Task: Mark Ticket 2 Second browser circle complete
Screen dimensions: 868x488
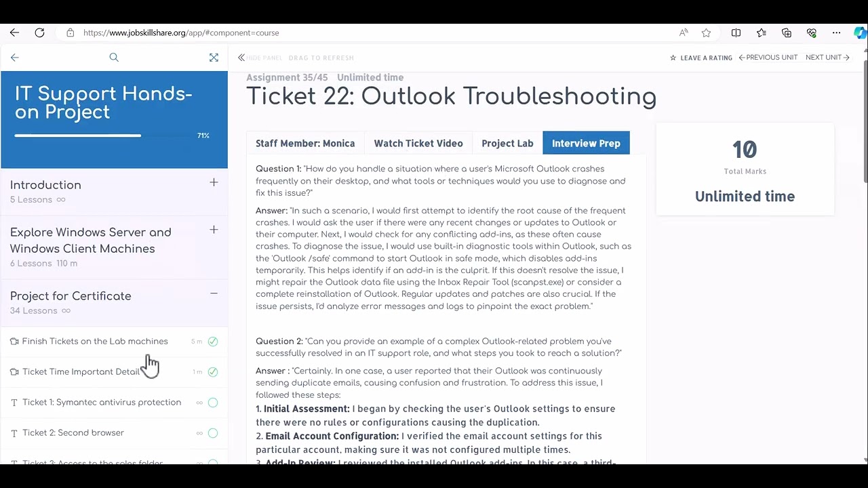Action: click(x=213, y=433)
